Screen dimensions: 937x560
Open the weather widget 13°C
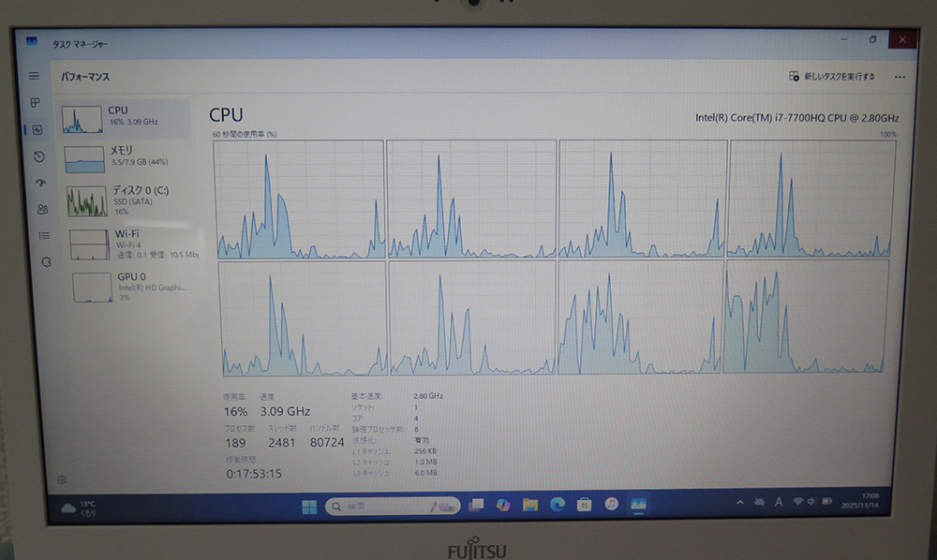click(x=79, y=508)
